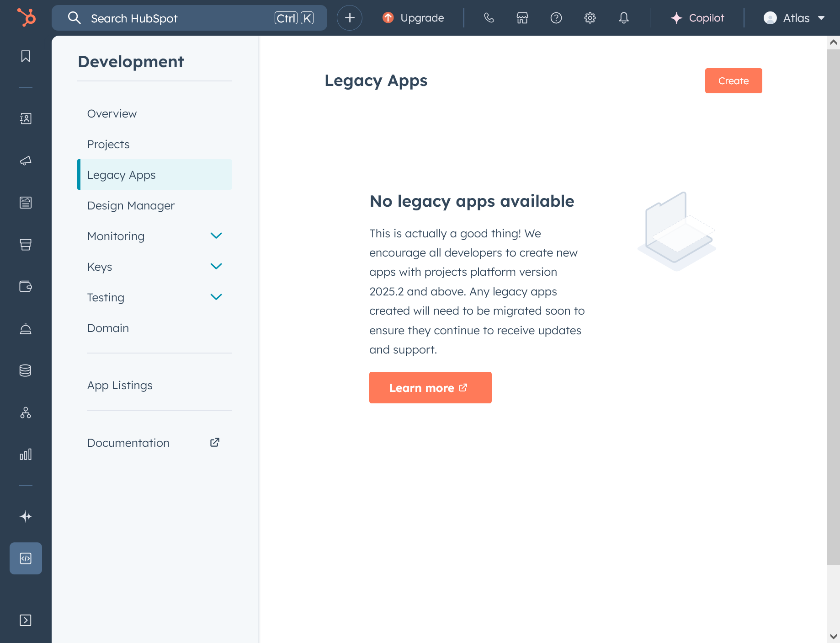Open the Sales storefront icon in left rail

point(26,245)
